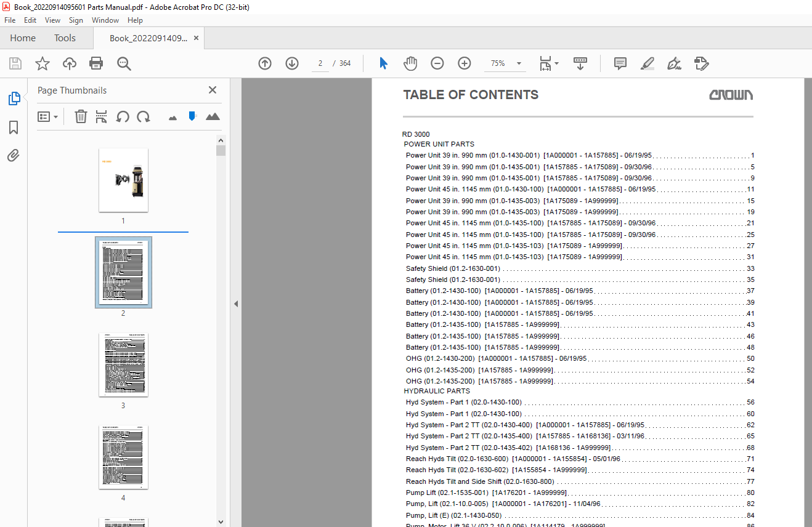This screenshot has width=812, height=527.
Task: Open the Bookmarks sidebar panel
Action: [x=14, y=127]
